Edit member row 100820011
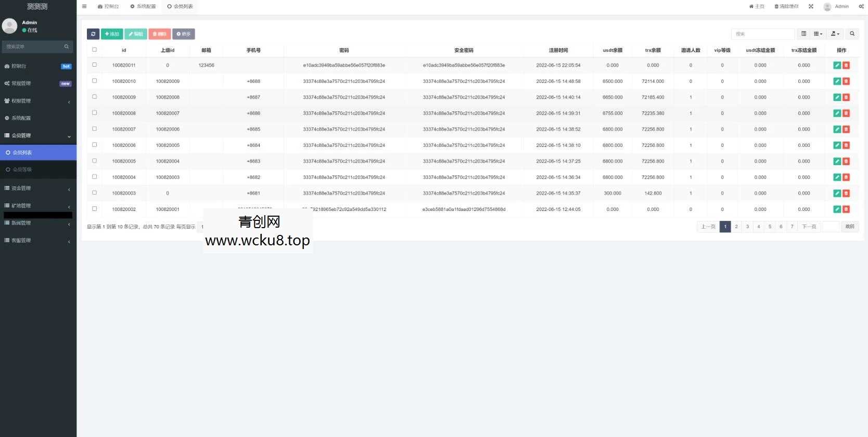This screenshot has height=437, width=868. [x=837, y=65]
